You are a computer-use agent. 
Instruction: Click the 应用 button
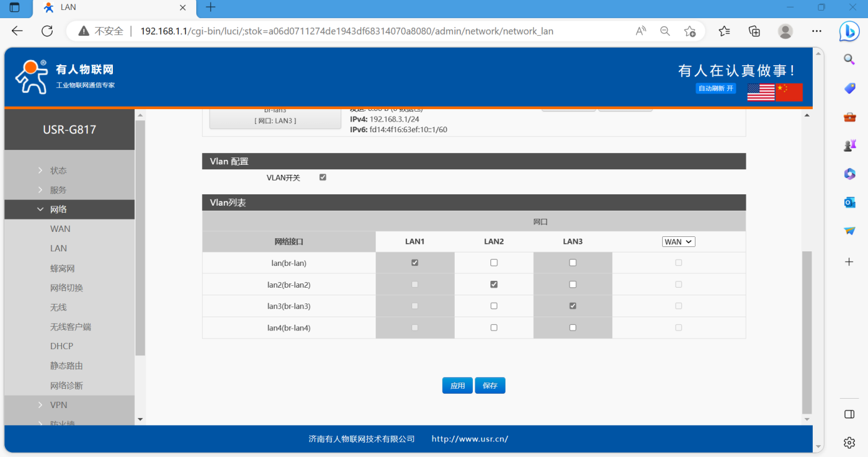[x=457, y=386]
